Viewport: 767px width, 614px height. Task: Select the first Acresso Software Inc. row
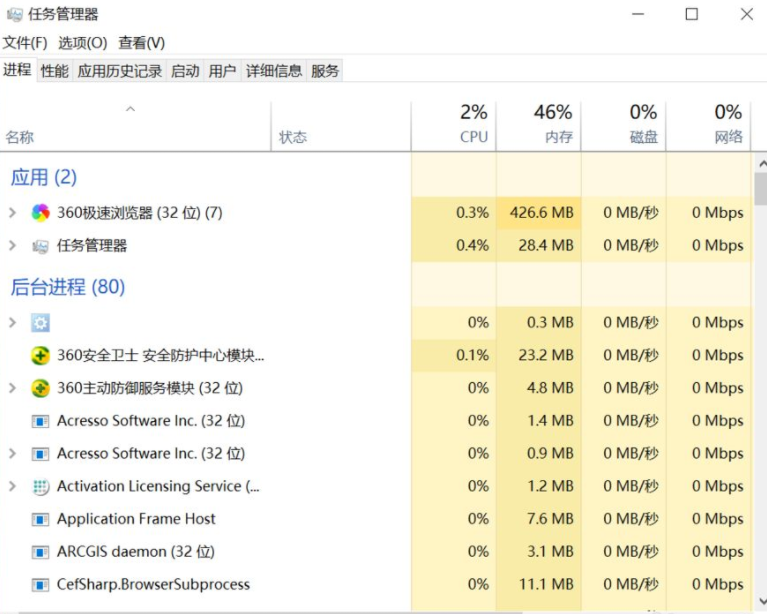click(x=150, y=421)
